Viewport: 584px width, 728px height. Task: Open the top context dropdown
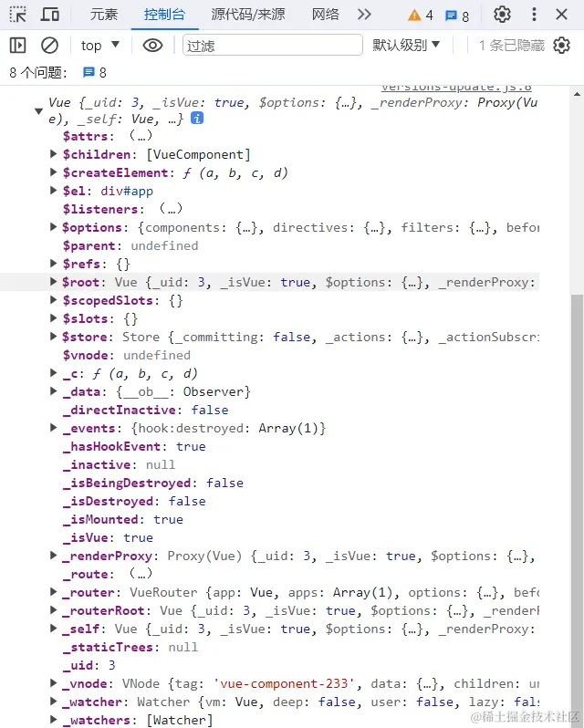tap(100, 46)
